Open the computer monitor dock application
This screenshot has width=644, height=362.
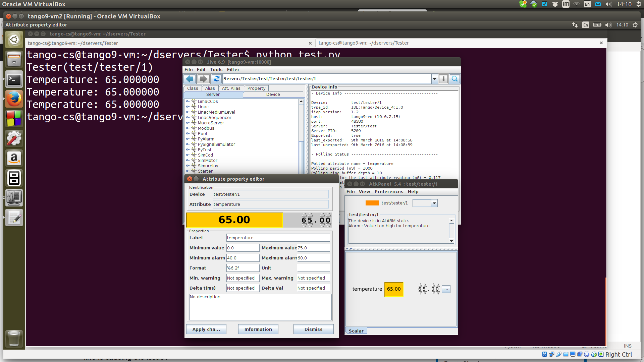pos(14,198)
